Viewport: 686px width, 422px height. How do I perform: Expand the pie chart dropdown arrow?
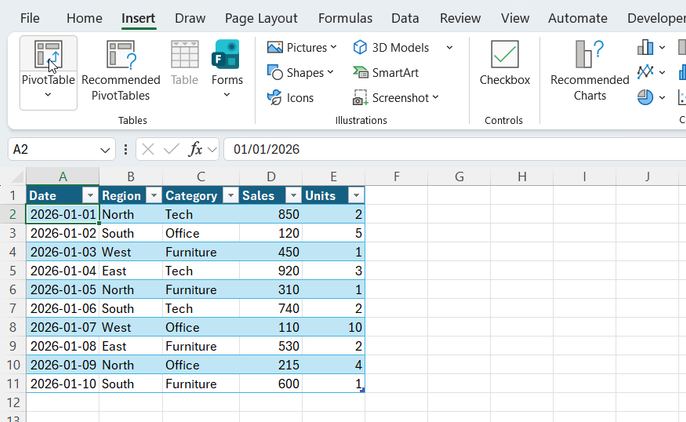[662, 98]
